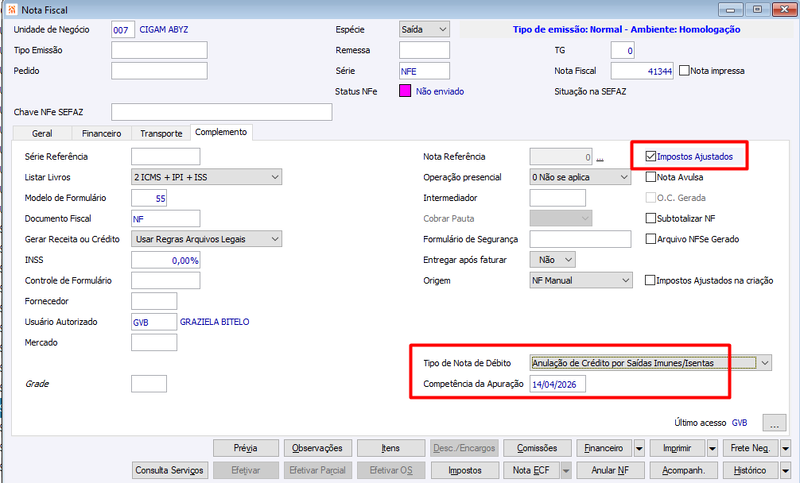
Task: Check the Subtotalizar NF option
Action: pyautogui.click(x=651, y=218)
